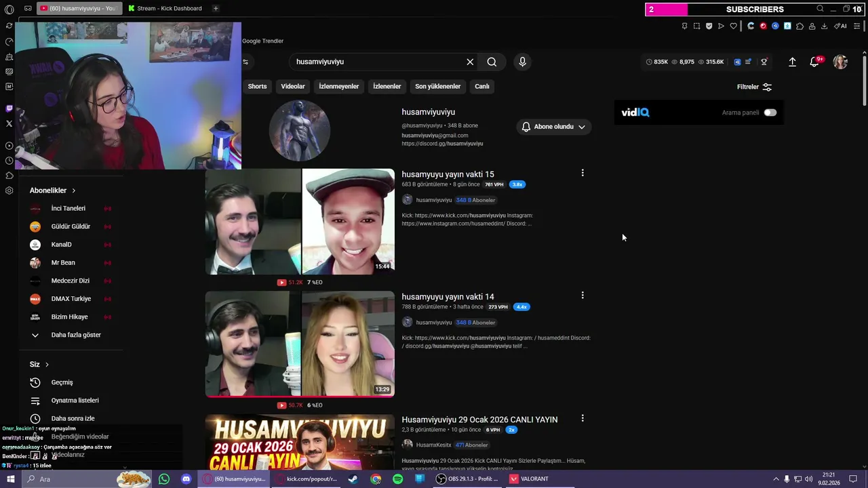Select the Videolar filter chip
This screenshot has width=868, height=488.
[293, 86]
